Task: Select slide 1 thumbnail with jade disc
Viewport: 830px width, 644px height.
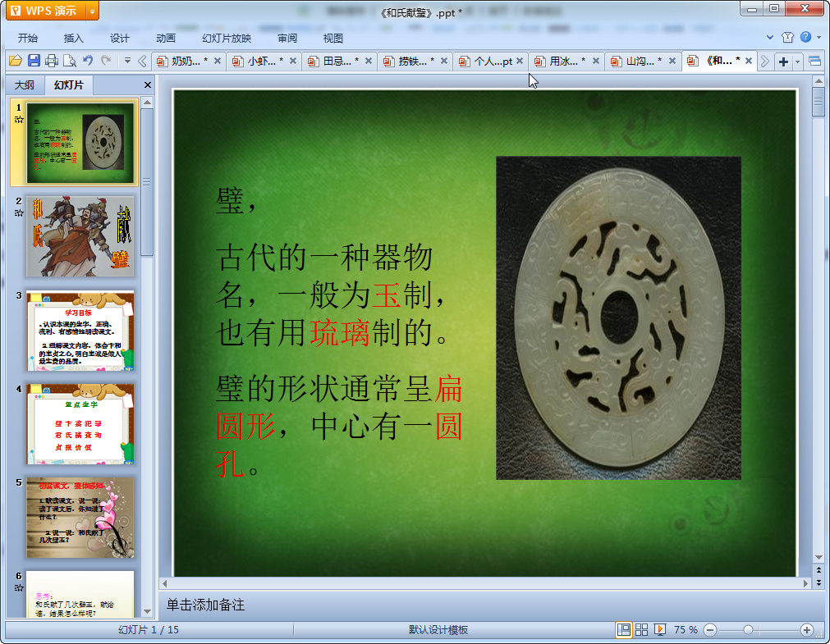Action: click(80, 143)
